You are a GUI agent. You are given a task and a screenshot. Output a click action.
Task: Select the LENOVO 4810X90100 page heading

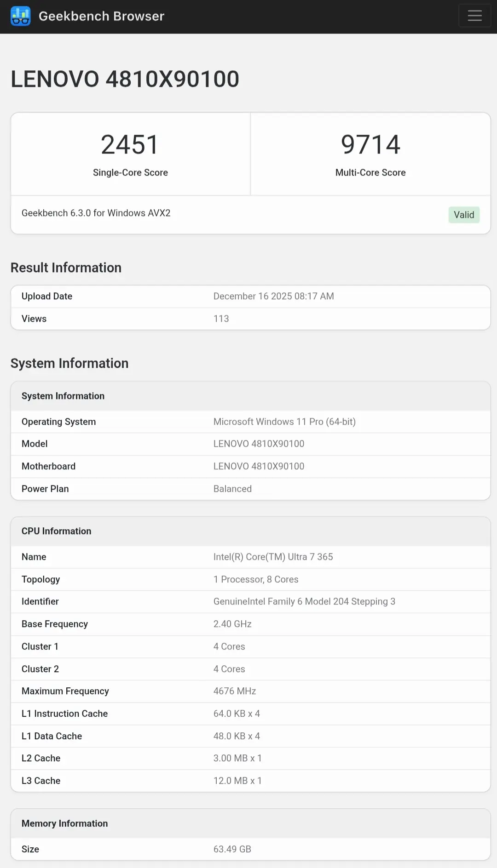point(125,79)
